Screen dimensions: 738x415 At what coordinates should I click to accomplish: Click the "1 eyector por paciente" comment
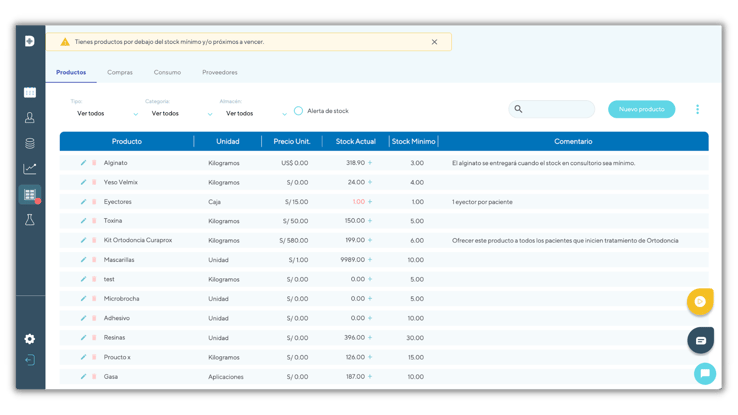482,202
